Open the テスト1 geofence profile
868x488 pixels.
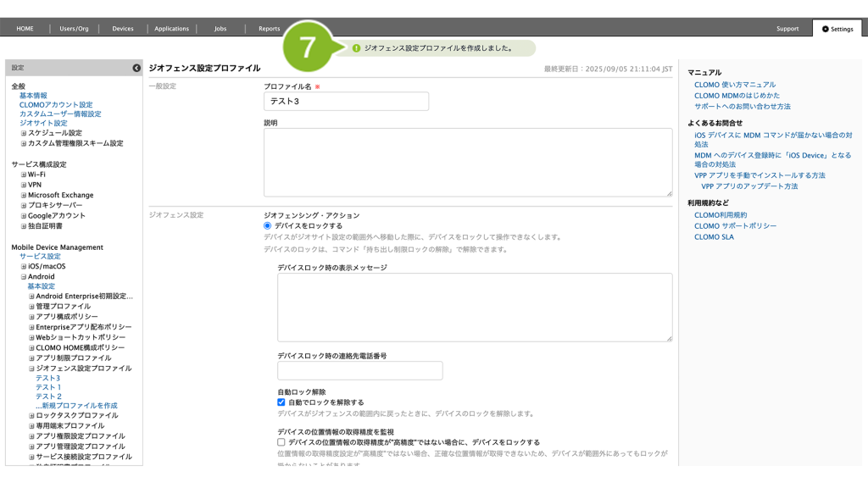pos(48,387)
